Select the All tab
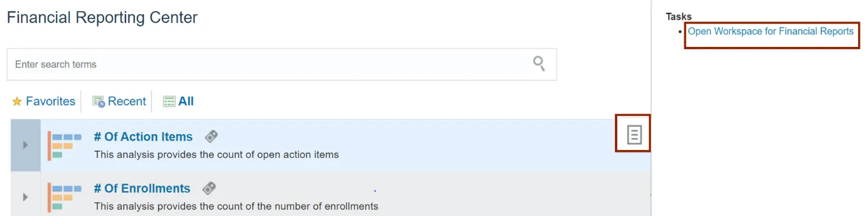 coord(178,101)
